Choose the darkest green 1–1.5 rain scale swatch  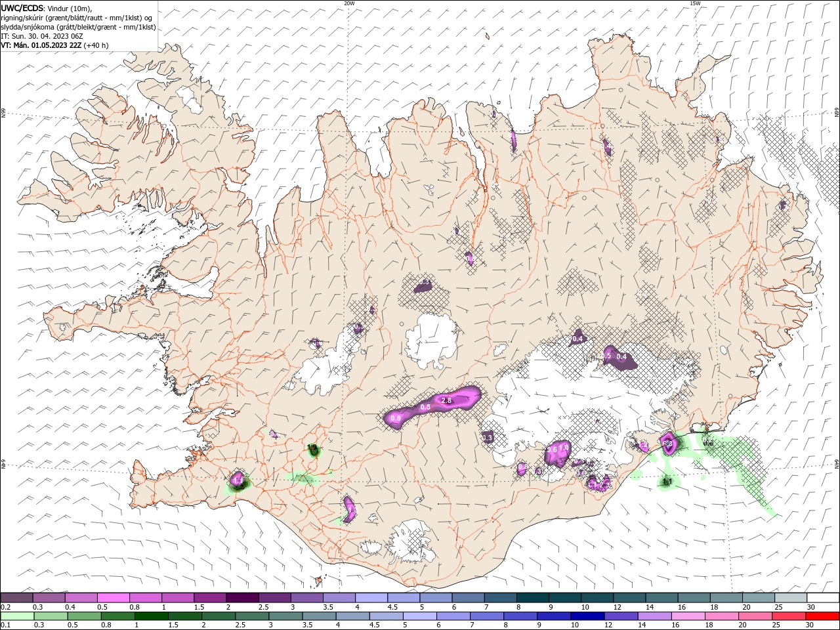(151, 616)
